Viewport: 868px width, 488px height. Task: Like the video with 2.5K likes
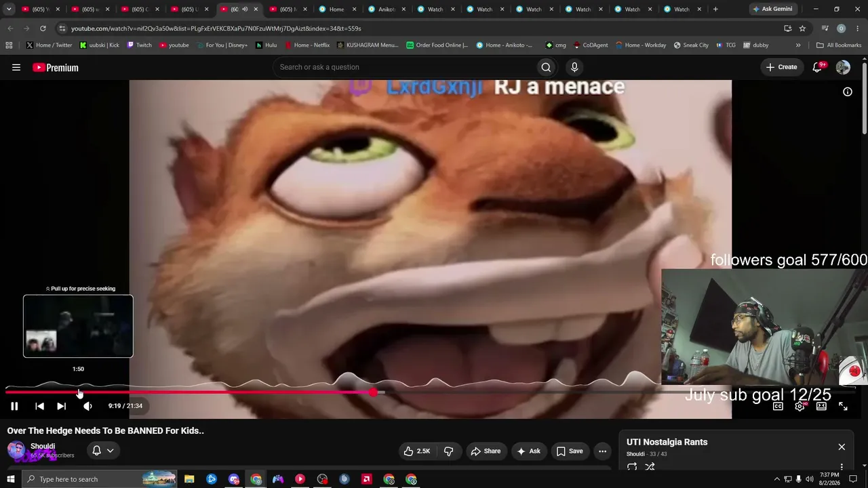[416, 451]
